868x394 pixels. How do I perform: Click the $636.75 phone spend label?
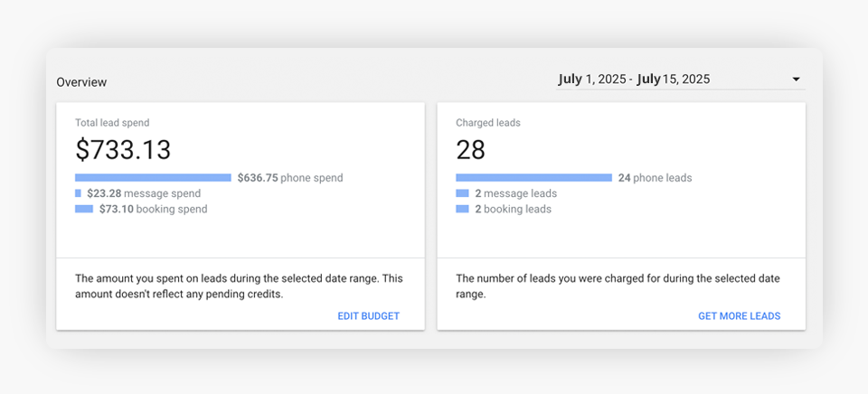coord(289,178)
